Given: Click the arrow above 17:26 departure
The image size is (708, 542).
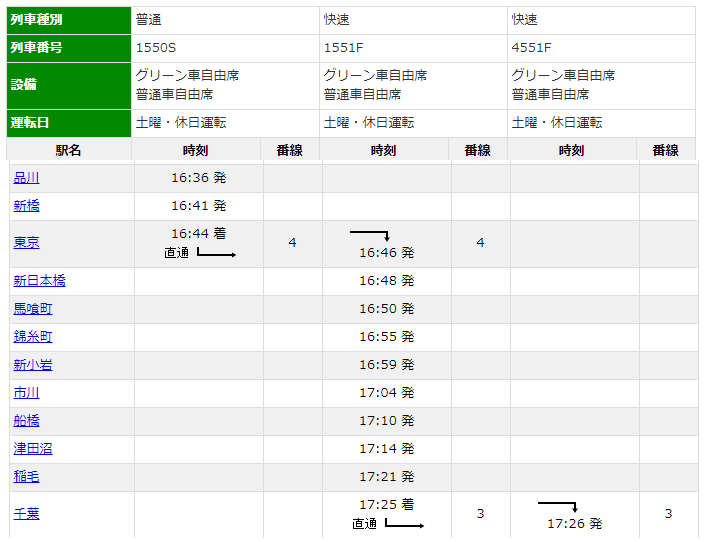Looking at the screenshot, I should pos(558,507).
